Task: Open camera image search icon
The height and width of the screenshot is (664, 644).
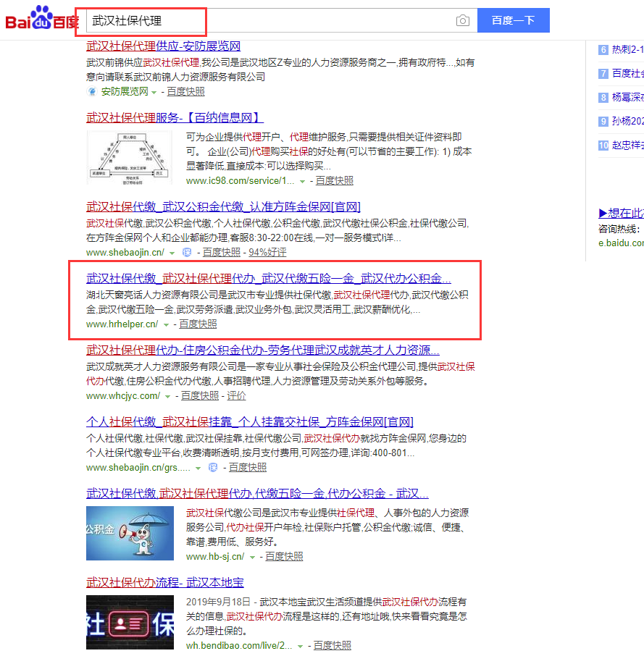Action: [x=462, y=20]
